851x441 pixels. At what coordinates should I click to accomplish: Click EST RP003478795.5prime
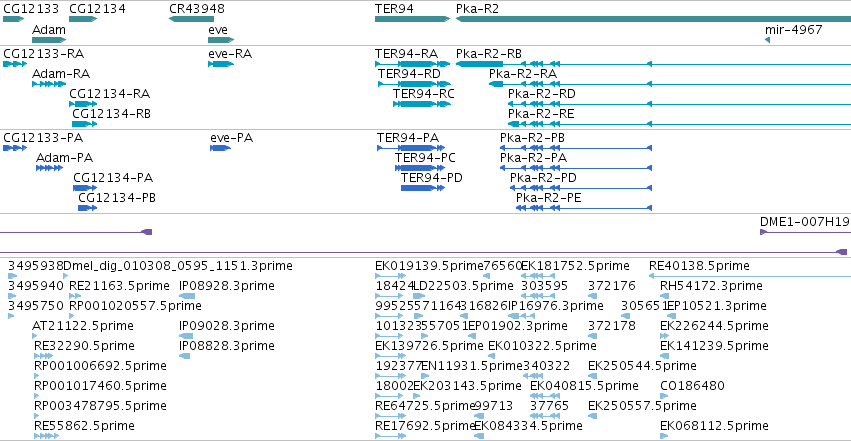(100, 406)
